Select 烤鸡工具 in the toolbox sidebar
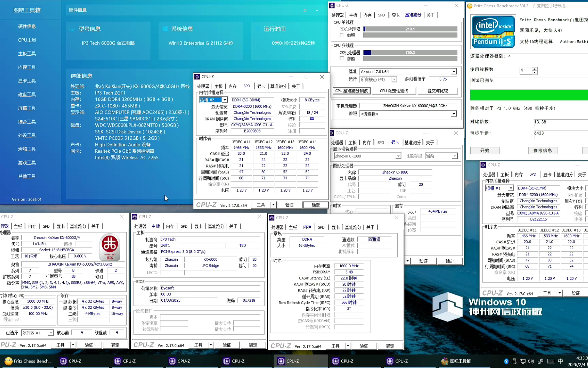 tap(27, 149)
